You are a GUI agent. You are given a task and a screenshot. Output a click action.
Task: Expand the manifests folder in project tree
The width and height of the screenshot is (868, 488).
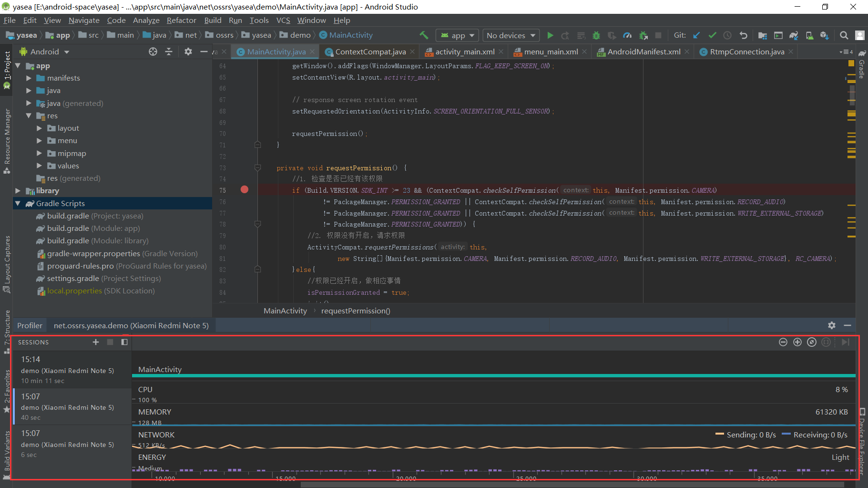(29, 78)
